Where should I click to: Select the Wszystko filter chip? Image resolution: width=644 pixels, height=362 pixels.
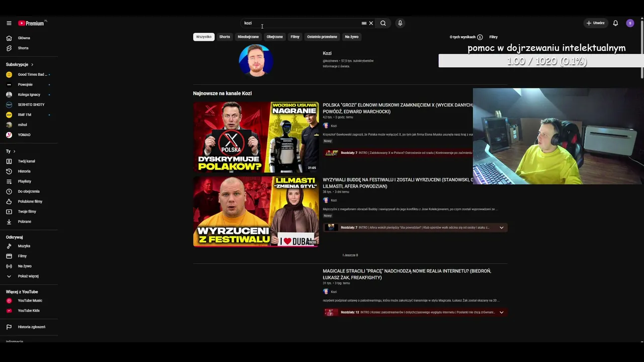click(x=204, y=37)
